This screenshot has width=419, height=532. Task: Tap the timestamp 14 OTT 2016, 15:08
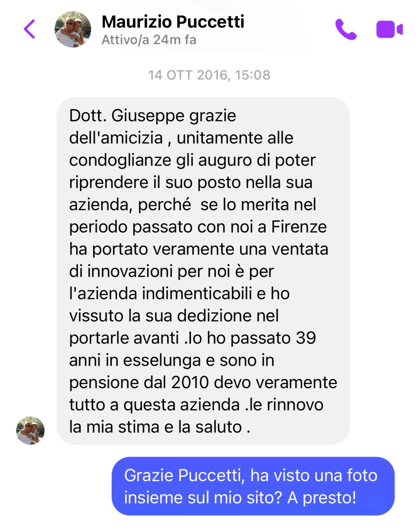(209, 75)
